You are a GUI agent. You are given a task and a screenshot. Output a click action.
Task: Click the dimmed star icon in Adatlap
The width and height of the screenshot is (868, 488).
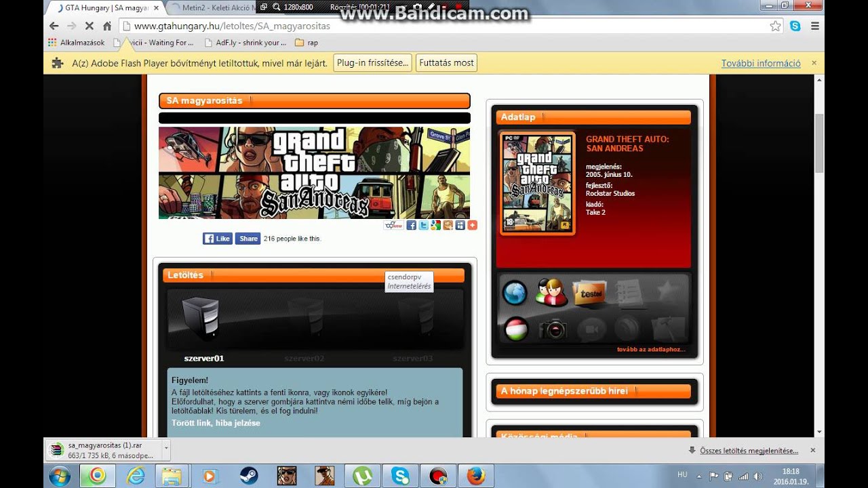[668, 291]
